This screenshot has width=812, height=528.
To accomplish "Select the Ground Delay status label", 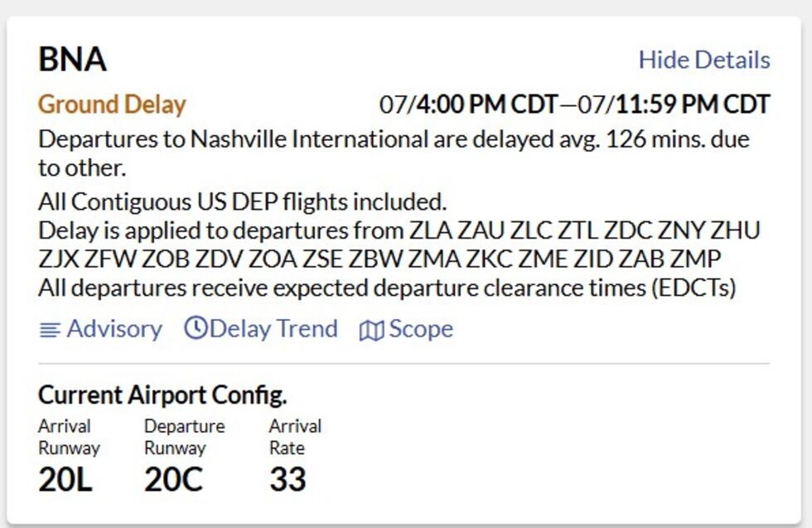I will tap(112, 104).
